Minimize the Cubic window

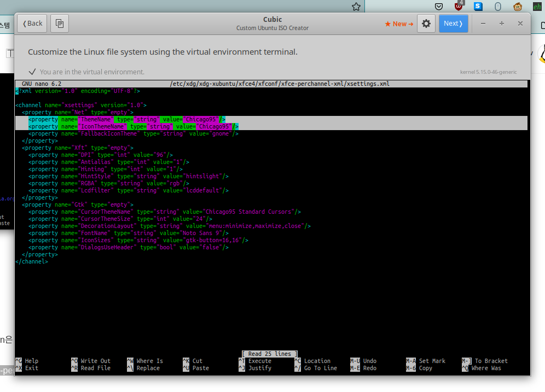[x=483, y=24]
